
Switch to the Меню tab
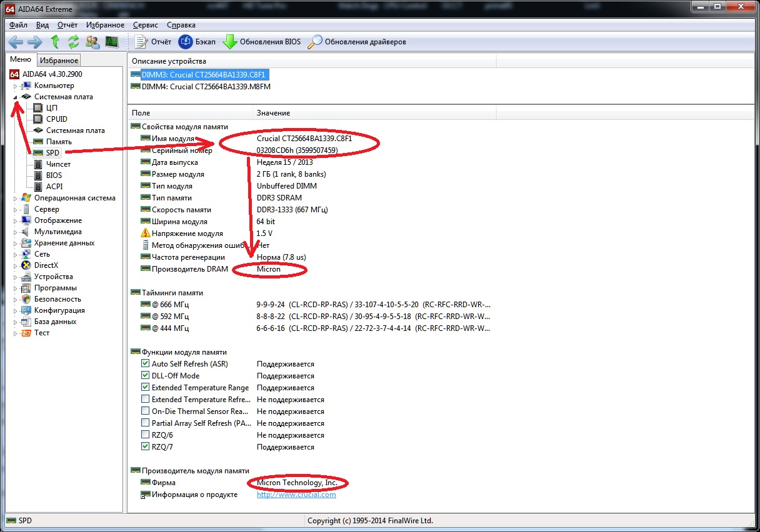point(21,60)
